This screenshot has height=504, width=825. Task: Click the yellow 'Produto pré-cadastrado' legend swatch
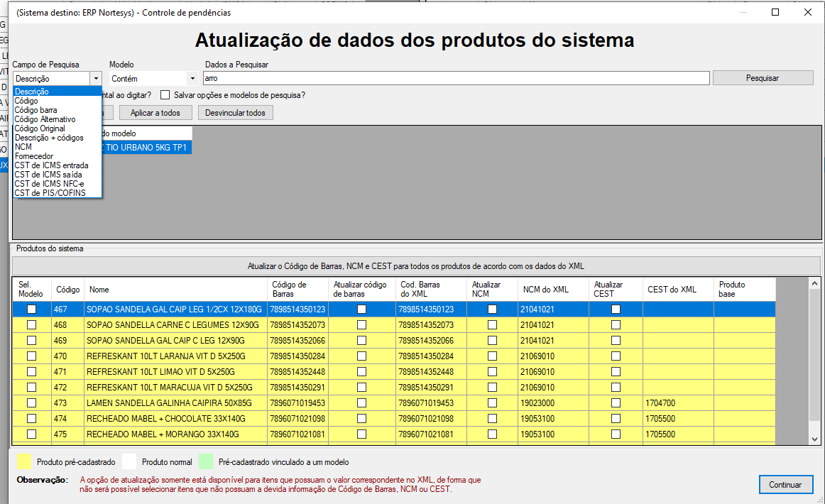pyautogui.click(x=23, y=462)
